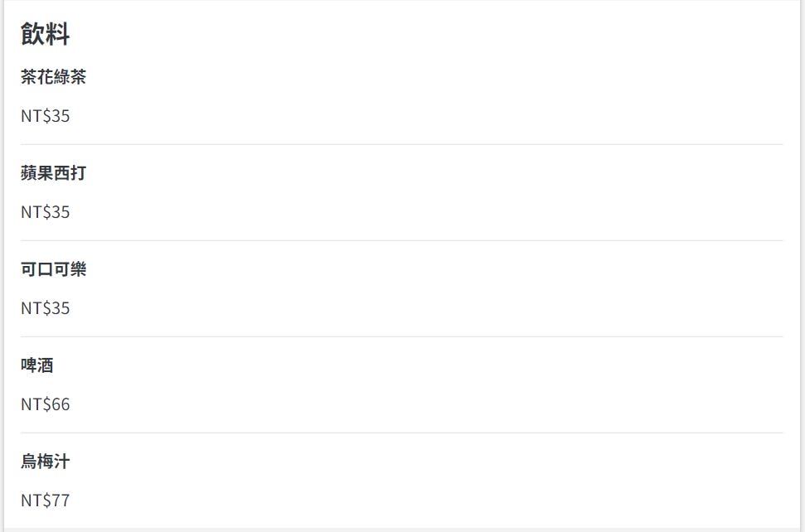Click the NT$35 price under 可口可樂
805x532 pixels.
coord(45,307)
